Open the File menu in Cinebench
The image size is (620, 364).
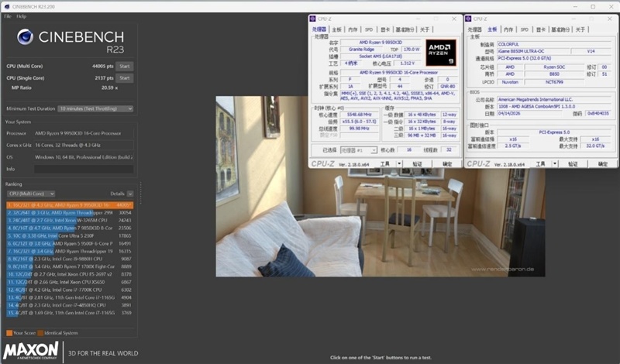tap(8, 16)
